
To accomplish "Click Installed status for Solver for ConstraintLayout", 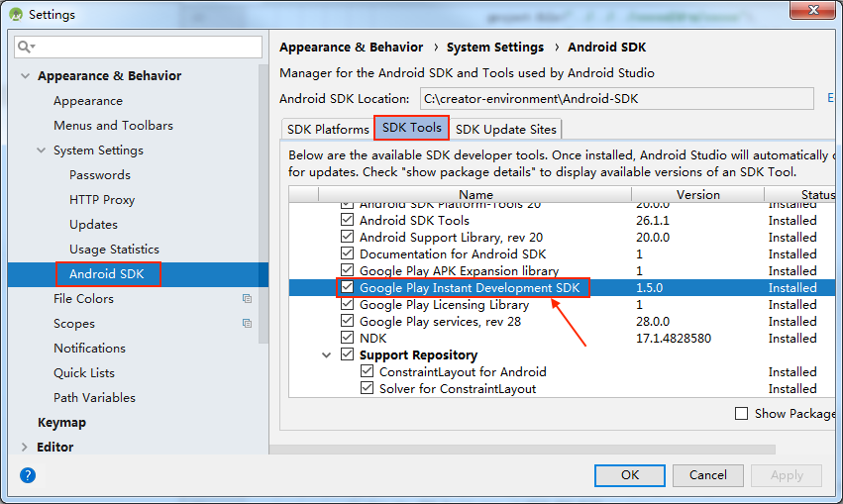I will pyautogui.click(x=792, y=388).
